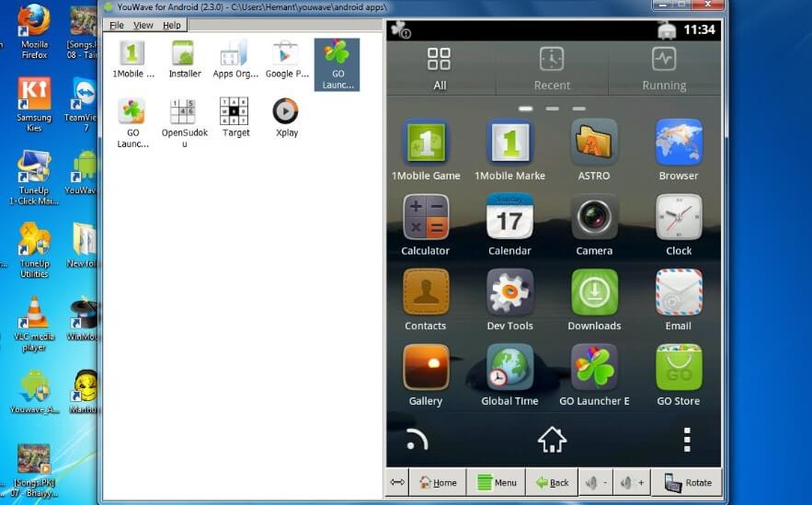Open Samsung Kies desktop shortcut

(x=34, y=105)
